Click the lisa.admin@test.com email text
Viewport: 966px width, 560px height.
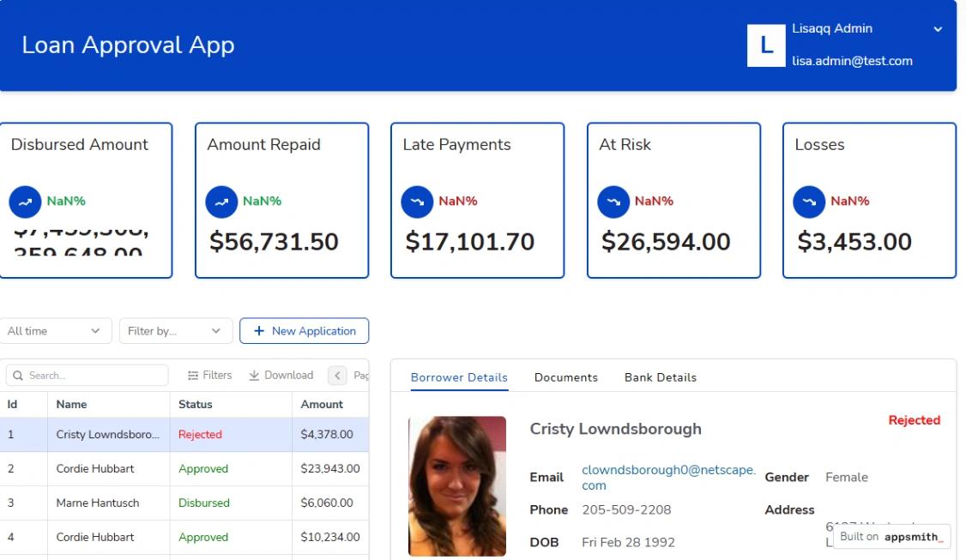click(x=852, y=61)
